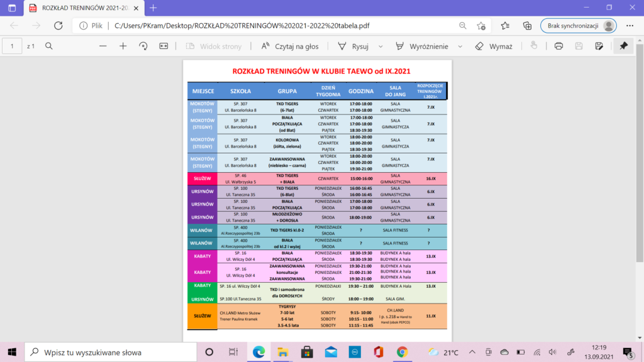
Task: Expand the Rysuj dropdown arrow
Action: point(381,46)
